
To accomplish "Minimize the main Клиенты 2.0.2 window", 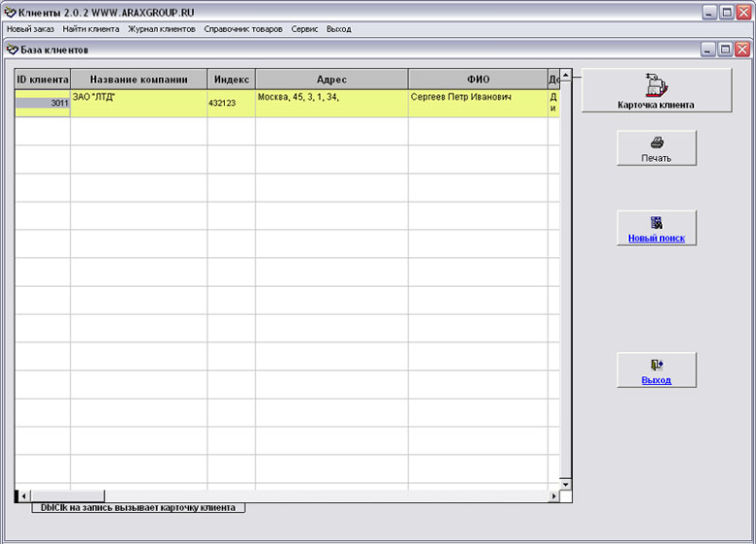I will [709, 13].
